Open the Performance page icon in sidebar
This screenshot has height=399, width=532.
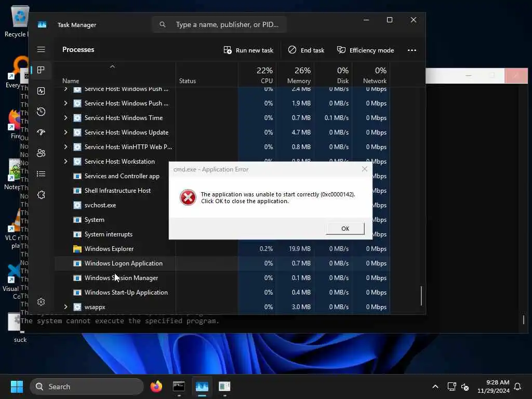click(41, 91)
